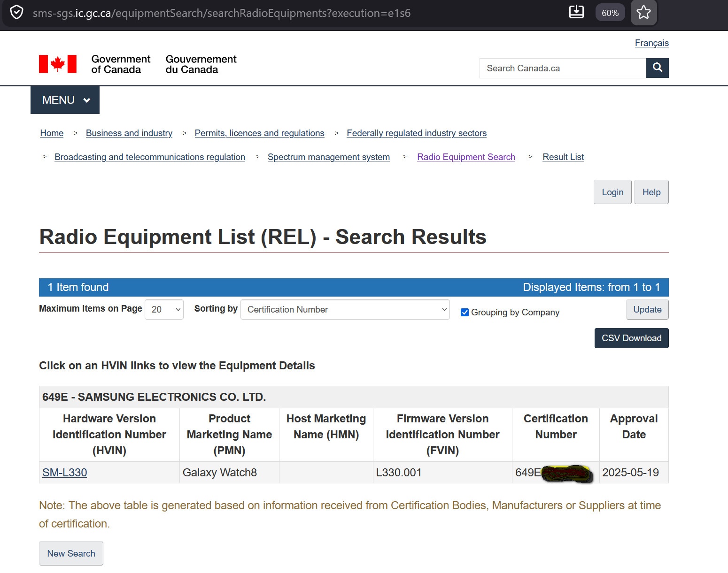This screenshot has height=573, width=728.
Task: Open Business and industry breadcrumb
Action: coord(129,133)
